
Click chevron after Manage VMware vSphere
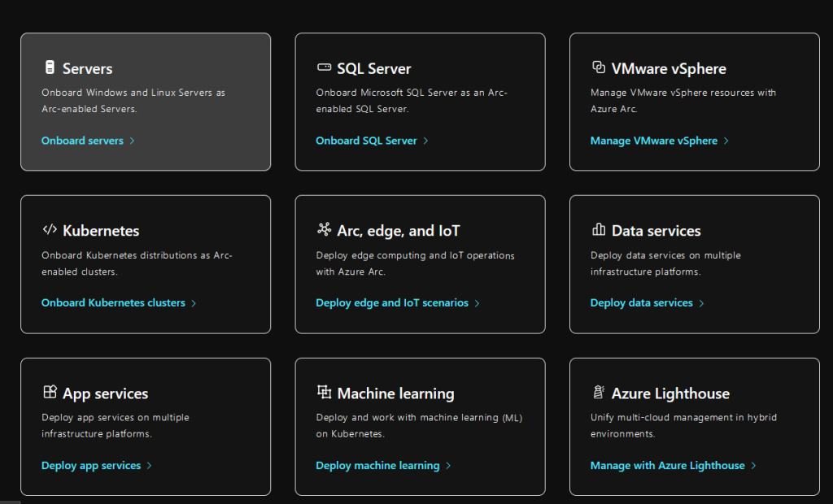tap(726, 141)
